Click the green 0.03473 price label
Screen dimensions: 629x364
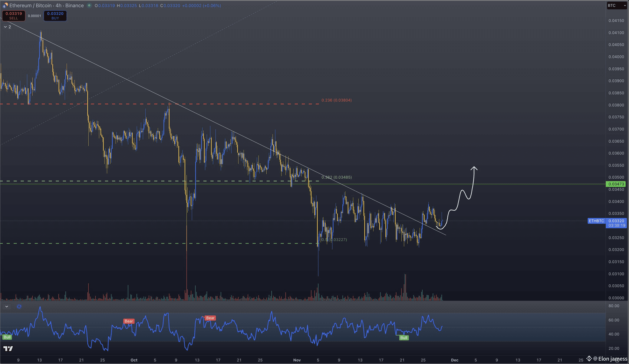coord(616,184)
